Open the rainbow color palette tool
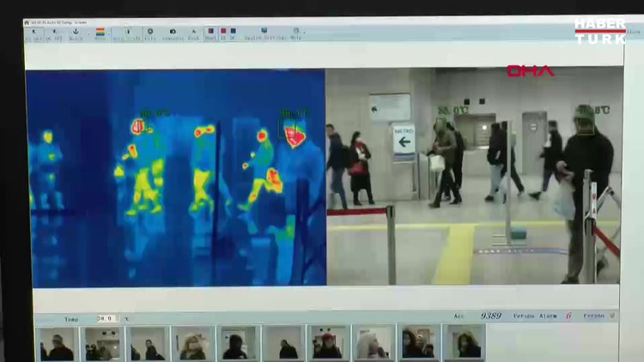The height and width of the screenshot is (362, 644). pyautogui.click(x=100, y=32)
